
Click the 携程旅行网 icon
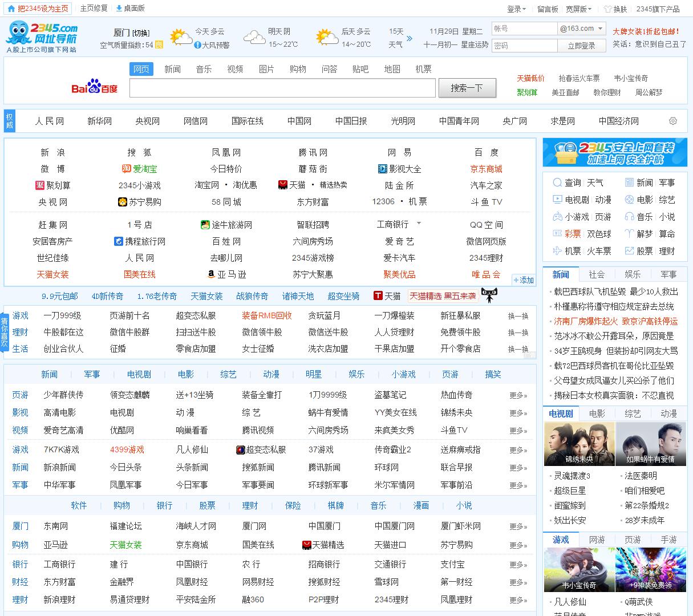coord(119,241)
